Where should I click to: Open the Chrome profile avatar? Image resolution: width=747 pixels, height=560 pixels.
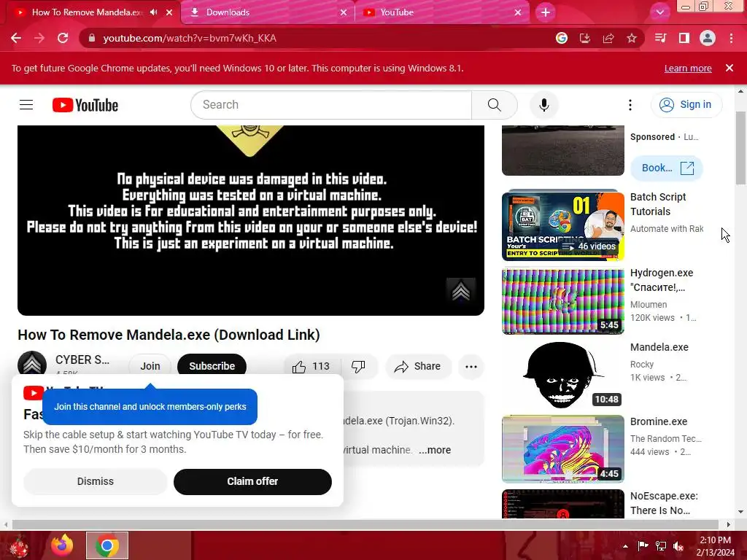point(708,38)
